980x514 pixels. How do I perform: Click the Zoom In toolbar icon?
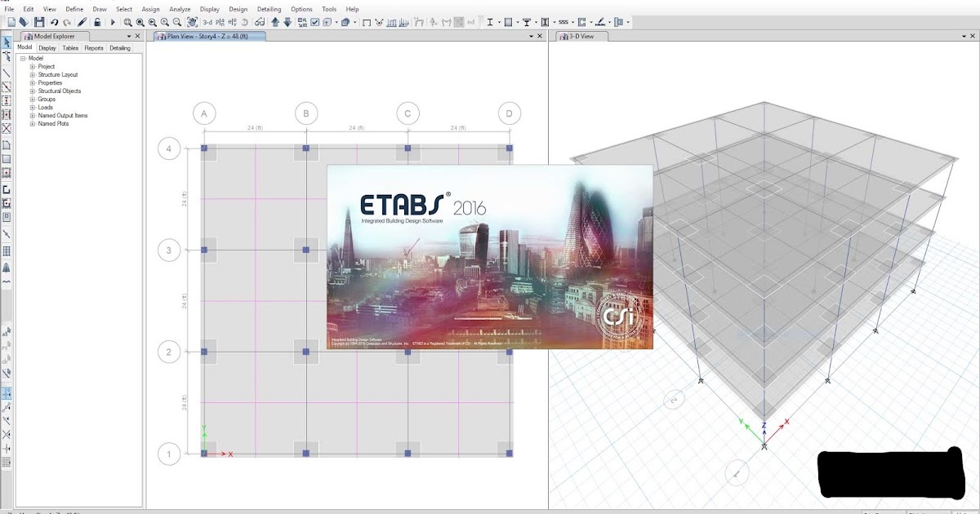tap(164, 21)
